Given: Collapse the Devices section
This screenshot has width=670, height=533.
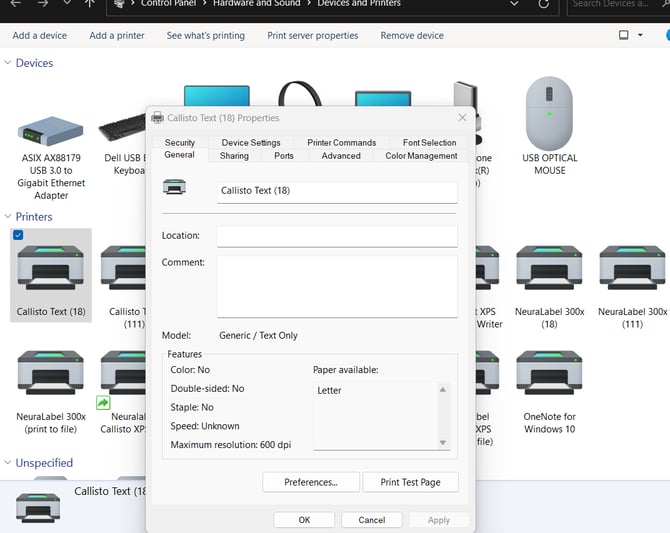Looking at the screenshot, I should [x=8, y=63].
